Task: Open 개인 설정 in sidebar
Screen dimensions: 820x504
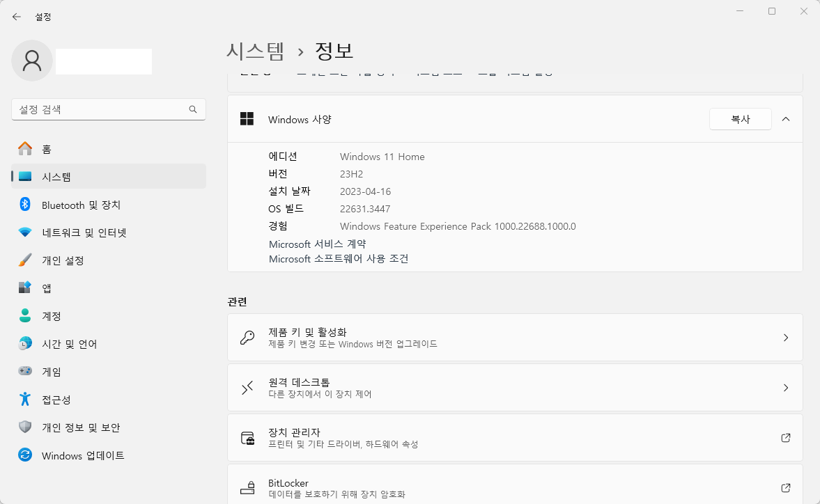Action: pos(108,260)
